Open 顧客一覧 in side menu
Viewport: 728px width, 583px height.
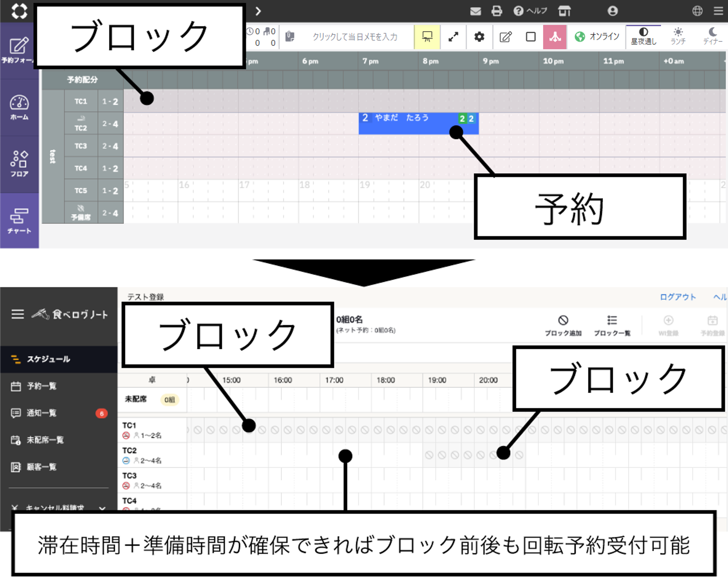[59, 467]
